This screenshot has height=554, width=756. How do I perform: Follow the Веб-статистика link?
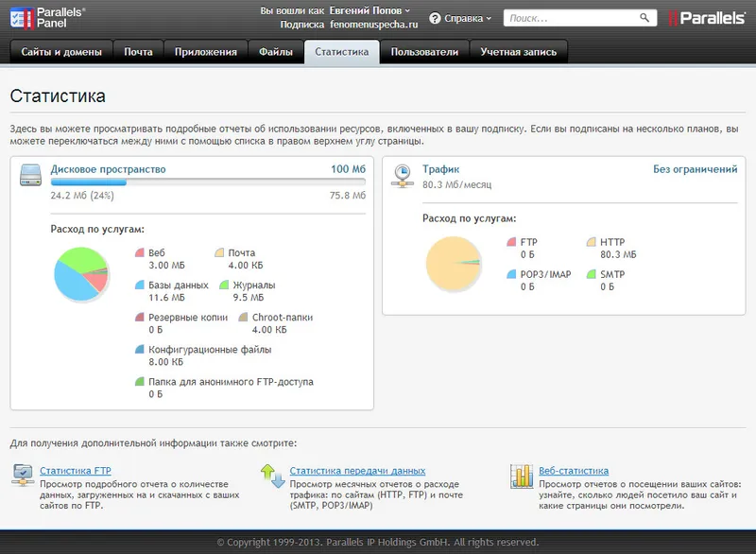point(574,471)
